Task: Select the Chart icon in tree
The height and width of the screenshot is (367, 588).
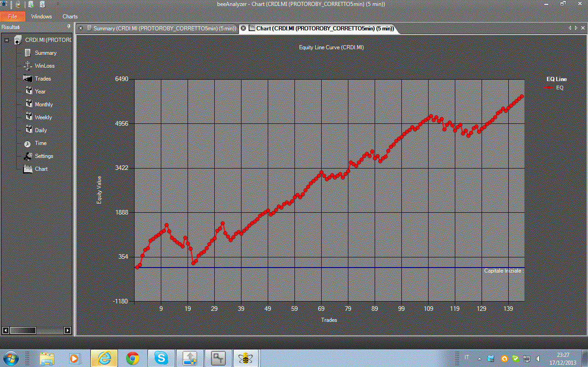Action: click(x=28, y=169)
